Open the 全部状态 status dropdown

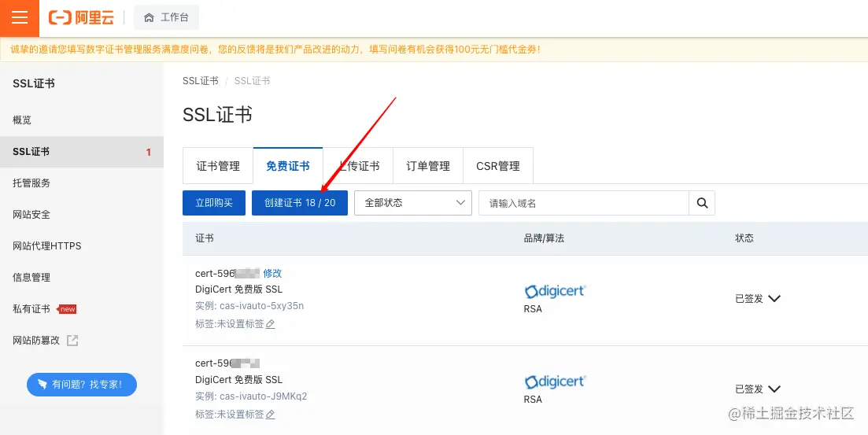pos(413,203)
